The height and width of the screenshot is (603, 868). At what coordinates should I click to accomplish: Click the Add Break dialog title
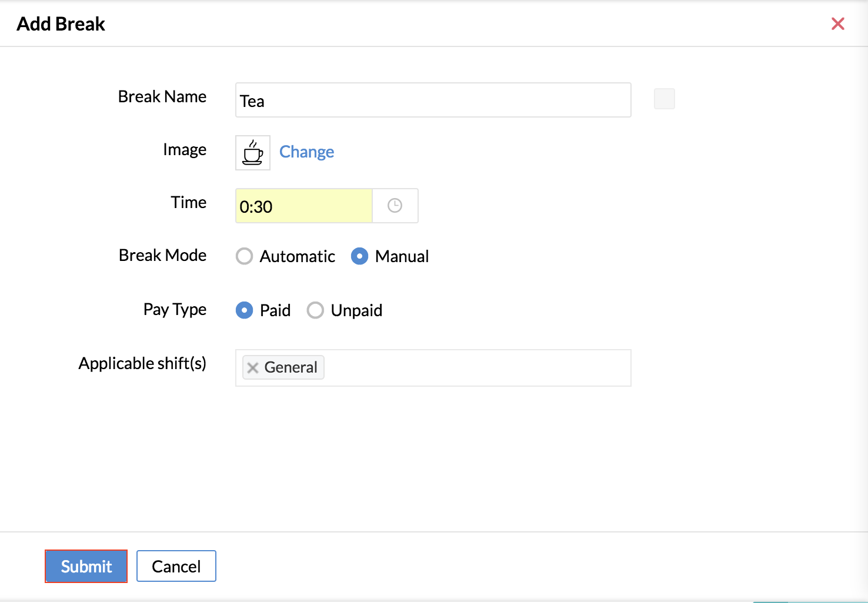[x=61, y=24]
